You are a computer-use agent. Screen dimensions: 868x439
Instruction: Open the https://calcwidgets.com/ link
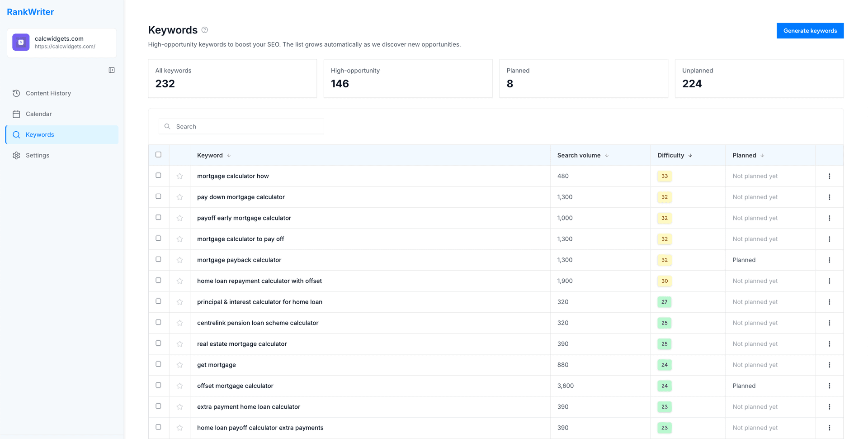(x=65, y=46)
